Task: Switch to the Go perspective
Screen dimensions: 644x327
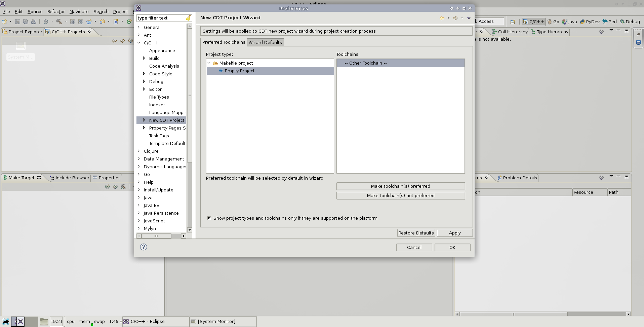Action: (x=553, y=22)
